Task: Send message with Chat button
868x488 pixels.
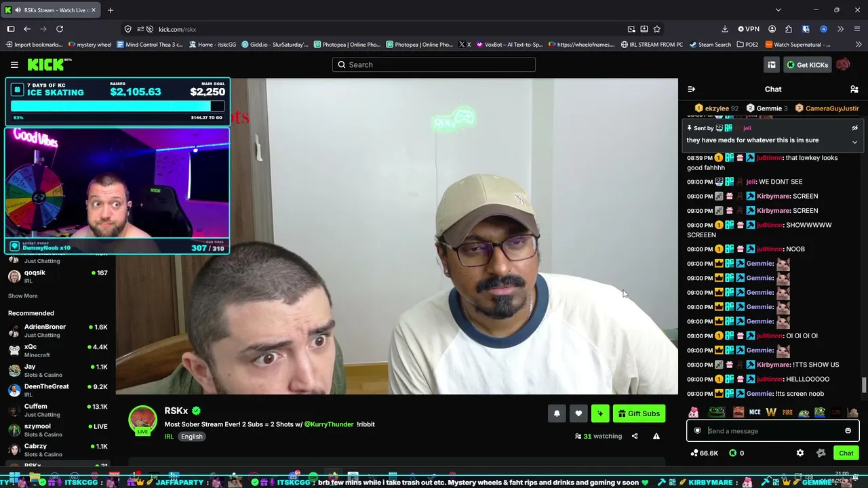Action: (846, 453)
